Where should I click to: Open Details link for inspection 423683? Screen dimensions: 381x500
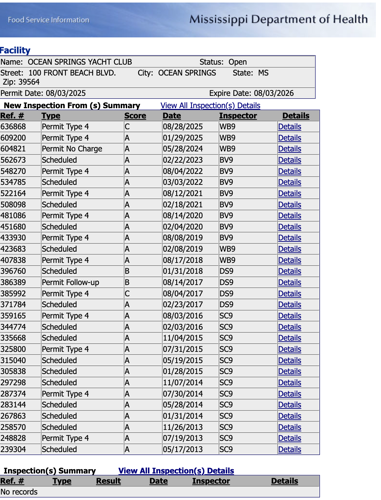tap(289, 249)
